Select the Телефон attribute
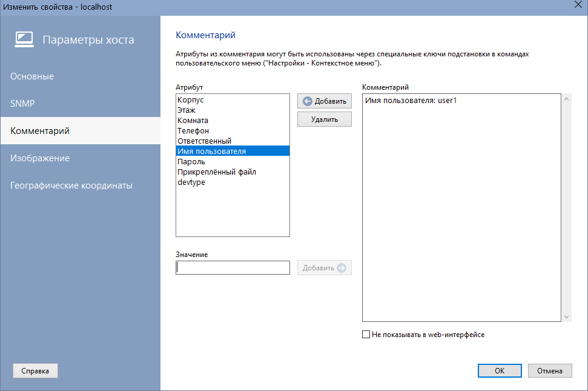This screenshot has width=588, height=391. coord(233,130)
